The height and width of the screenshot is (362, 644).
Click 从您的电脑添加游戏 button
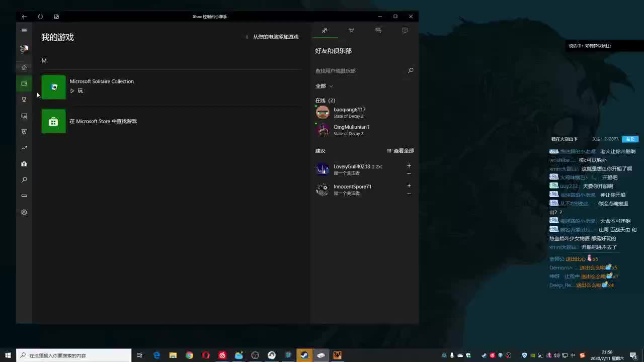pos(272,37)
